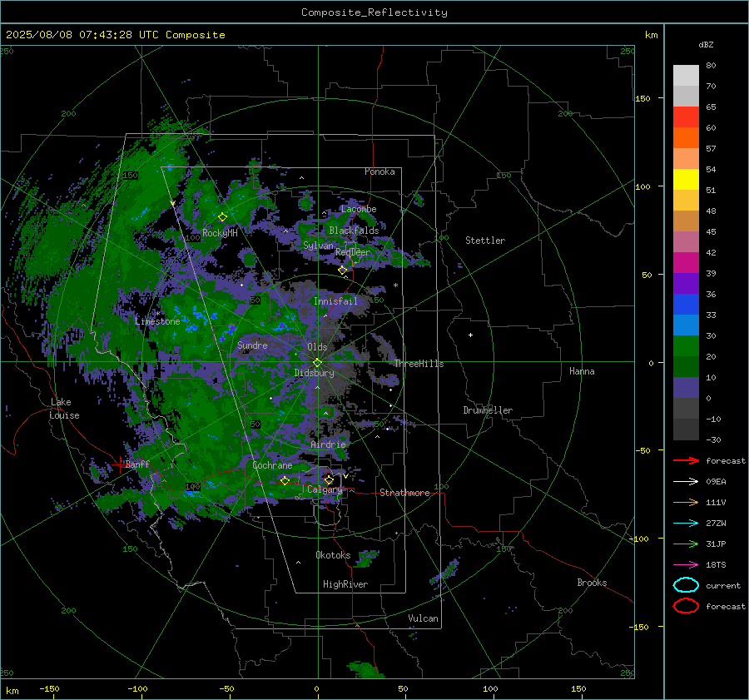Click the 'current' legend text
The width and height of the screenshot is (749, 700).
pyautogui.click(x=723, y=586)
